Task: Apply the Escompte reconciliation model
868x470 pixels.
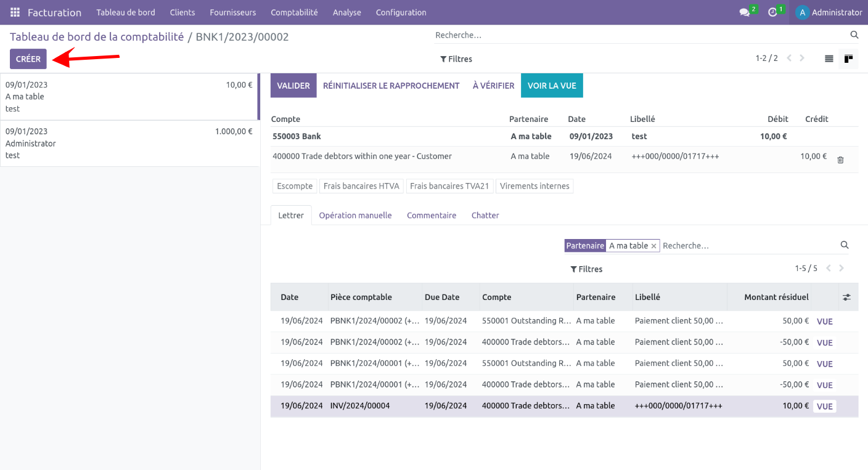Action: pos(295,186)
